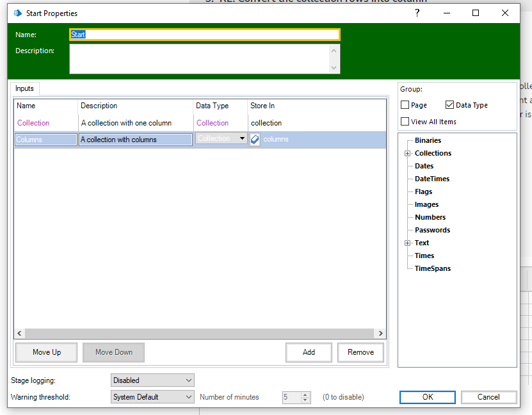Click the Cancel button

point(488,397)
